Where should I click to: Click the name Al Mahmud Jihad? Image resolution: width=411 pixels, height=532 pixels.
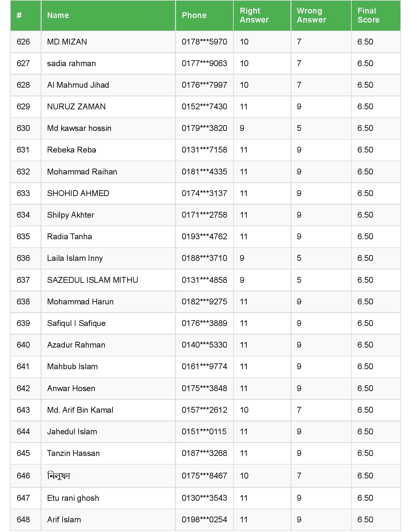78,85
